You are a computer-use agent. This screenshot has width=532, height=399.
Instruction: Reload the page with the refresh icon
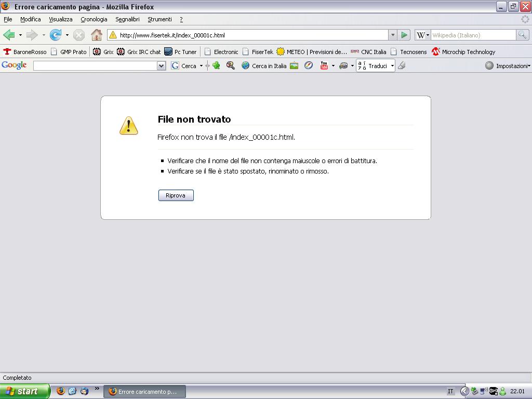[x=55, y=35]
